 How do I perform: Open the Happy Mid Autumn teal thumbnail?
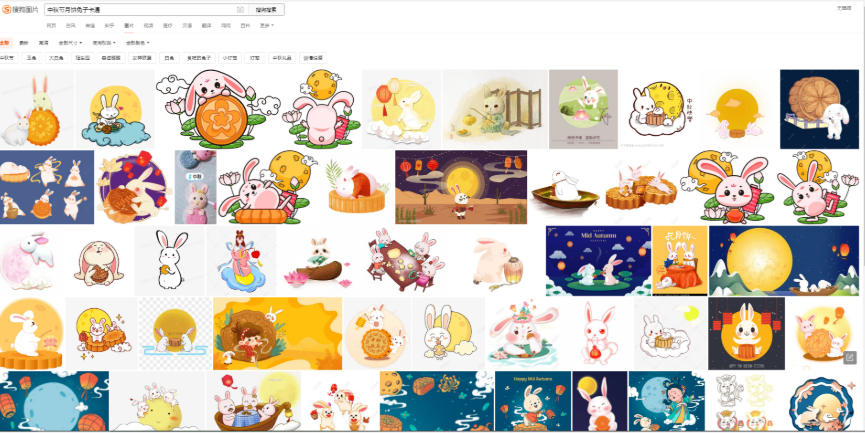tap(532, 401)
